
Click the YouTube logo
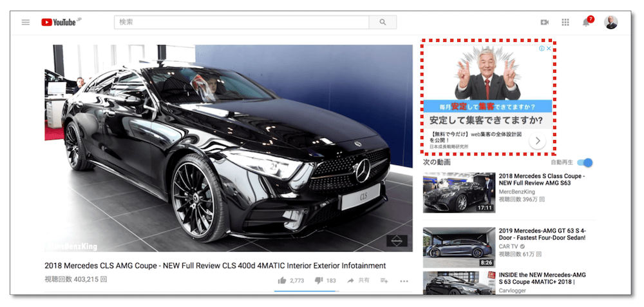59,22
